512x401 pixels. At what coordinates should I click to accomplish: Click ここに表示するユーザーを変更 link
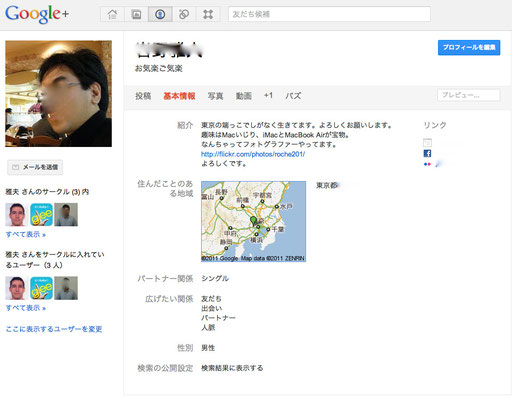tap(54, 329)
